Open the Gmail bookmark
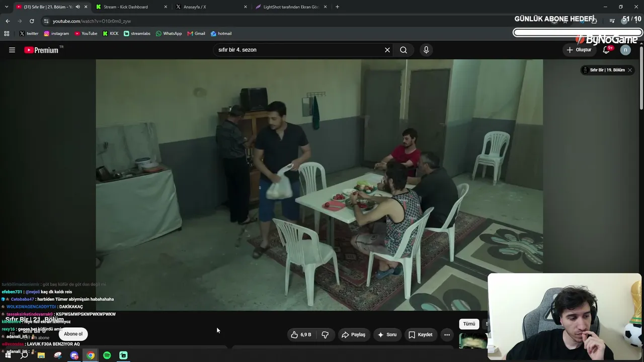This screenshot has width=644, height=362. tap(196, 34)
